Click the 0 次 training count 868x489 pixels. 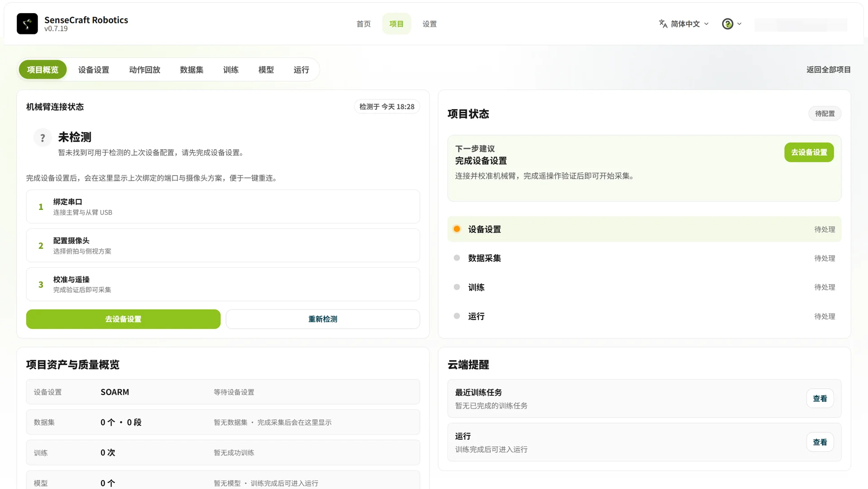point(108,453)
